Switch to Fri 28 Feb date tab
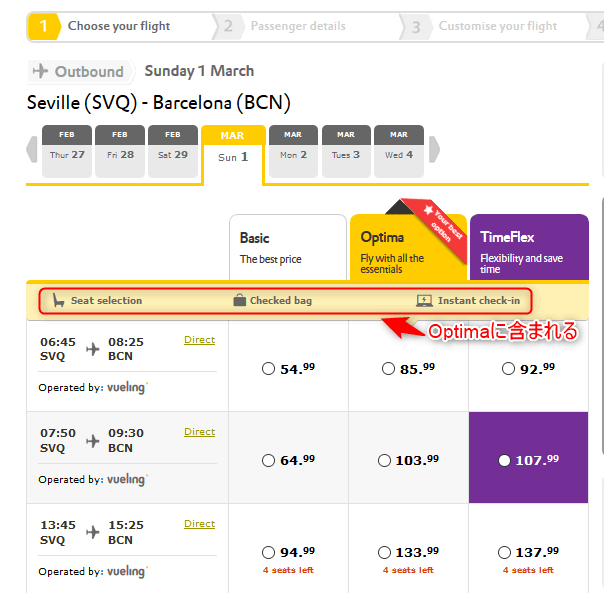Screen dimensions: 604x593 [x=120, y=152]
